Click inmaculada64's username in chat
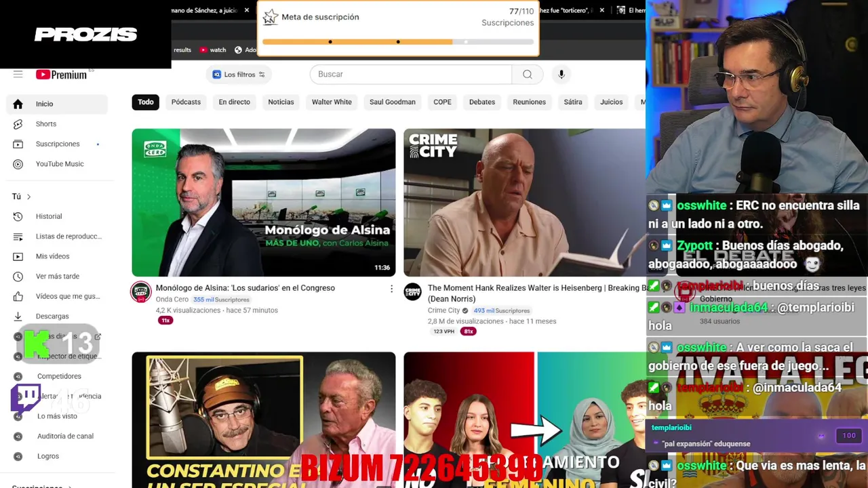868x488 pixels. tap(728, 307)
